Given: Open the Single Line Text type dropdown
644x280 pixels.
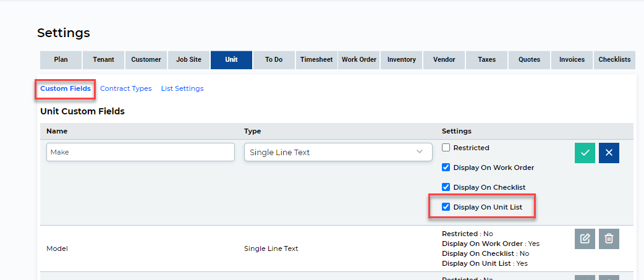Looking at the screenshot, I should (x=338, y=152).
